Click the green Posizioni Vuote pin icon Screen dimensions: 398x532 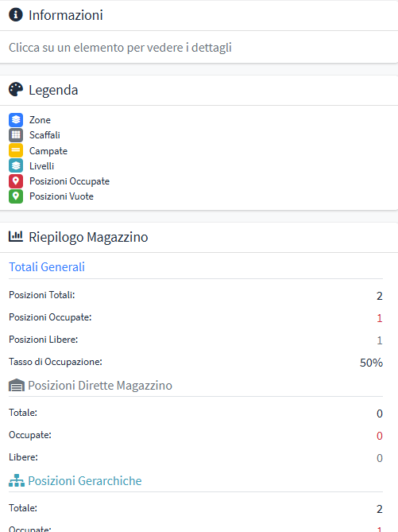[16, 196]
